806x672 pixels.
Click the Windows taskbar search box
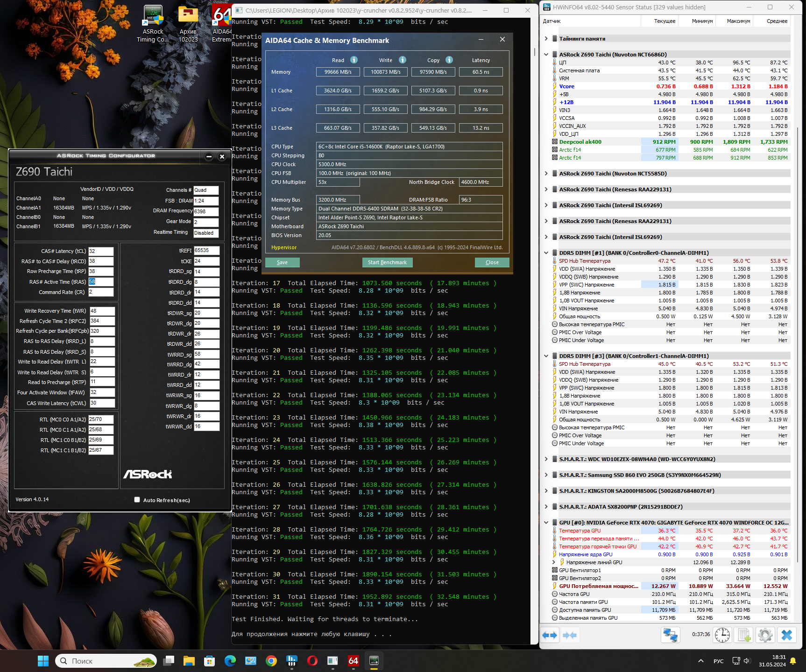[106, 661]
